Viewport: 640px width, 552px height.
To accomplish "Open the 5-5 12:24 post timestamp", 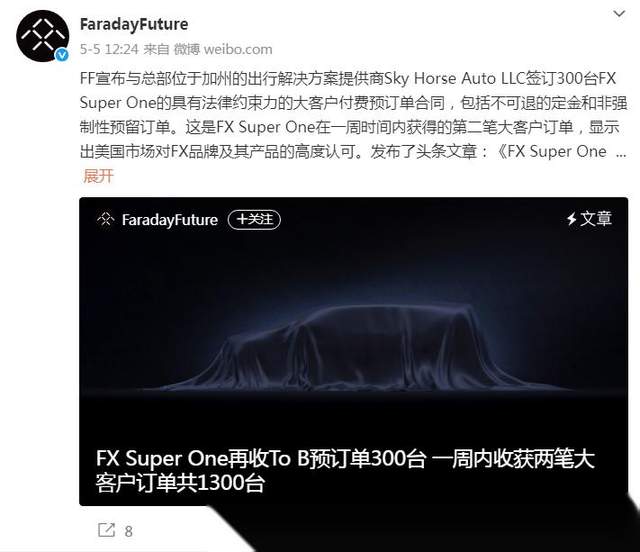I will [109, 49].
